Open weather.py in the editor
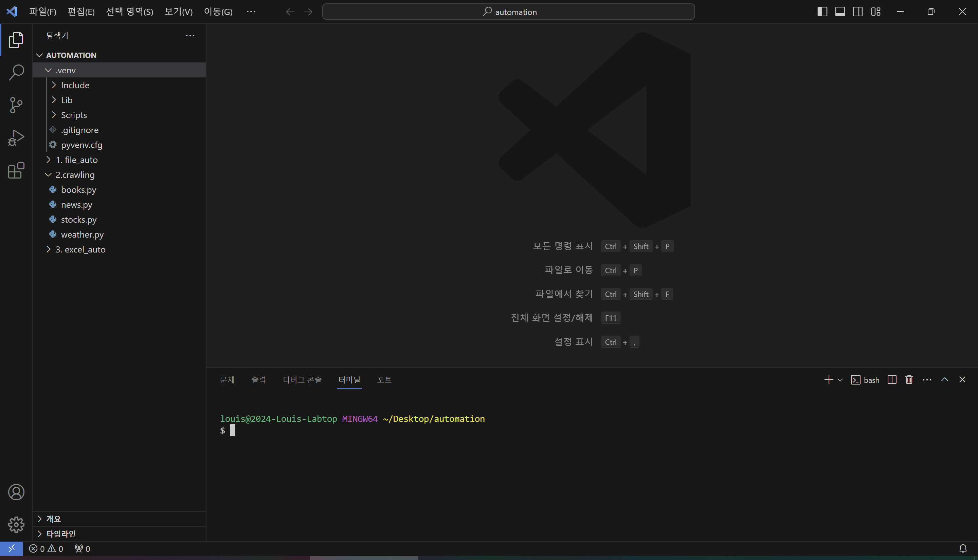 pos(119,235)
